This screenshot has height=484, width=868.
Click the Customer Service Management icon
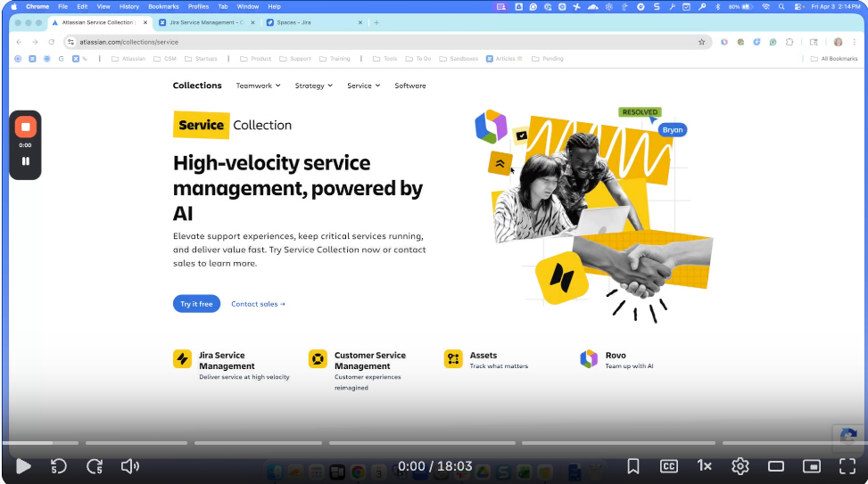point(318,359)
